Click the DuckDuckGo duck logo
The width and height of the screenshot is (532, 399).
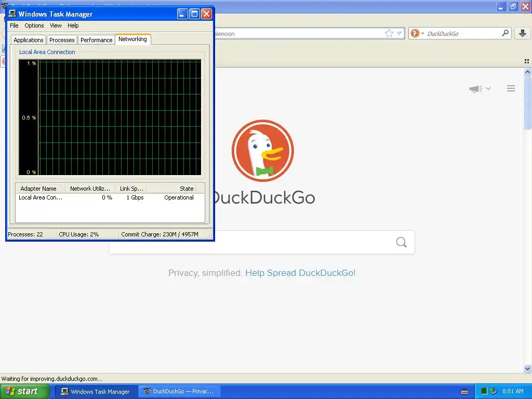[262, 151]
